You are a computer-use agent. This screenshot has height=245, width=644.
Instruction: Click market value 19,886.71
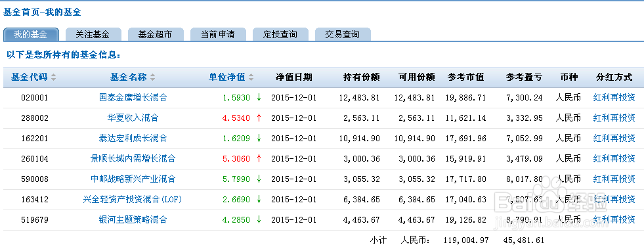pyautogui.click(x=465, y=98)
